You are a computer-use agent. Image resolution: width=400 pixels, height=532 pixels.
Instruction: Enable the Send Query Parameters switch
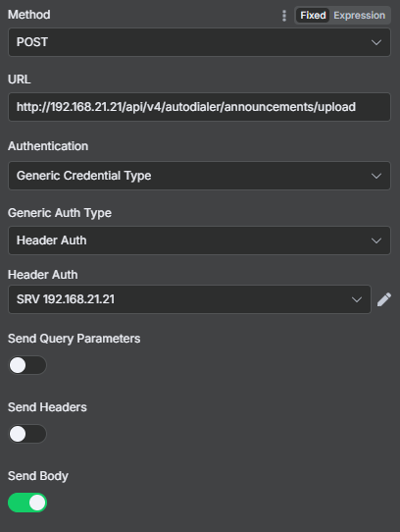pyautogui.click(x=27, y=365)
